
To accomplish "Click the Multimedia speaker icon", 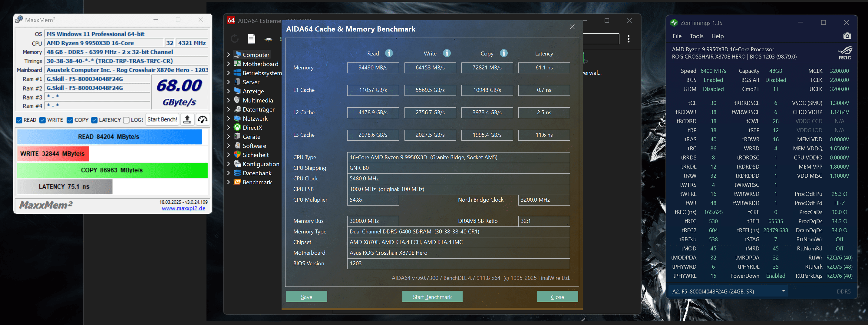I will tap(238, 100).
